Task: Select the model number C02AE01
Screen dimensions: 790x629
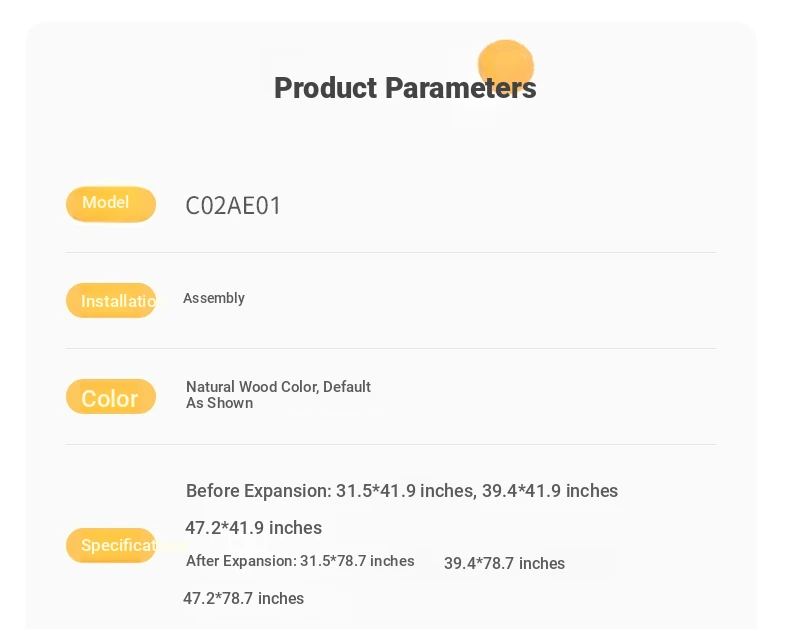Action: (233, 206)
